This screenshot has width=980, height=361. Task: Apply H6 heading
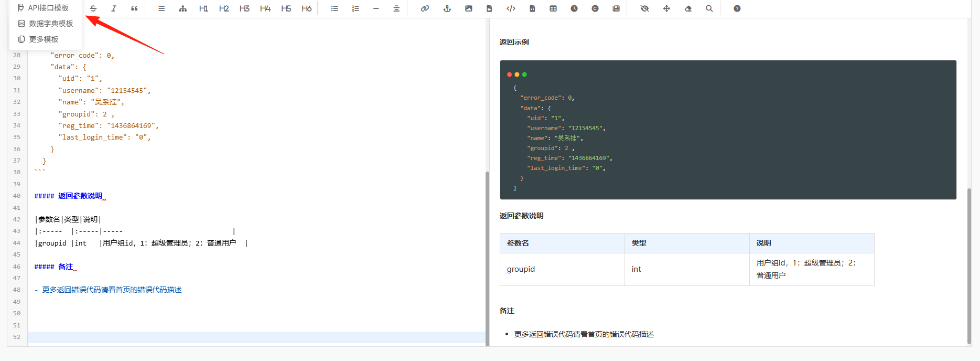pyautogui.click(x=307, y=8)
